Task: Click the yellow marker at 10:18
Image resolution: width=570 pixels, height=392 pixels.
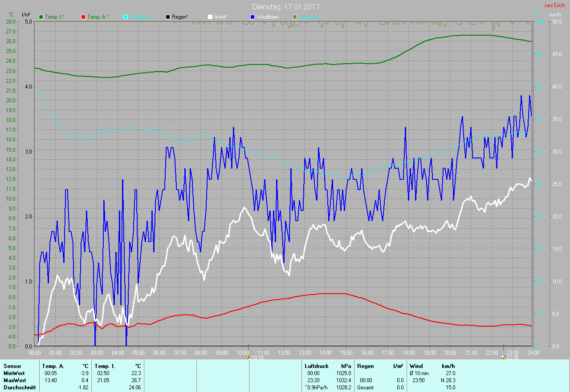Action: [248, 357]
